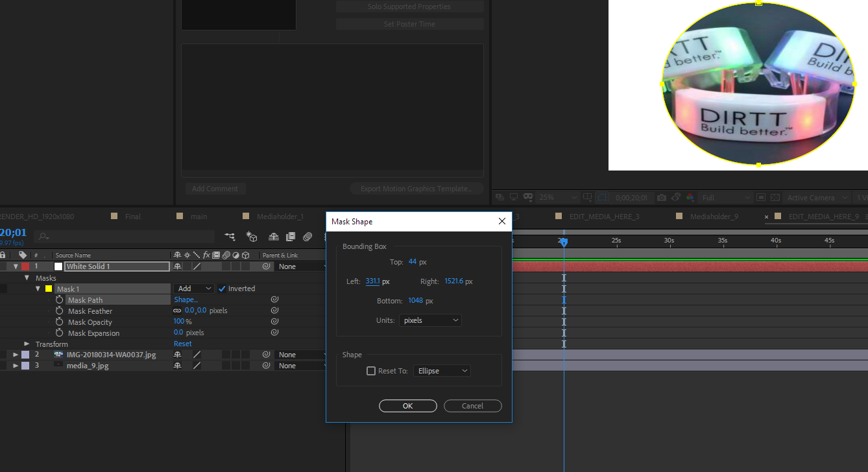Open the viewer magnification 25% dropdown

coord(558,198)
